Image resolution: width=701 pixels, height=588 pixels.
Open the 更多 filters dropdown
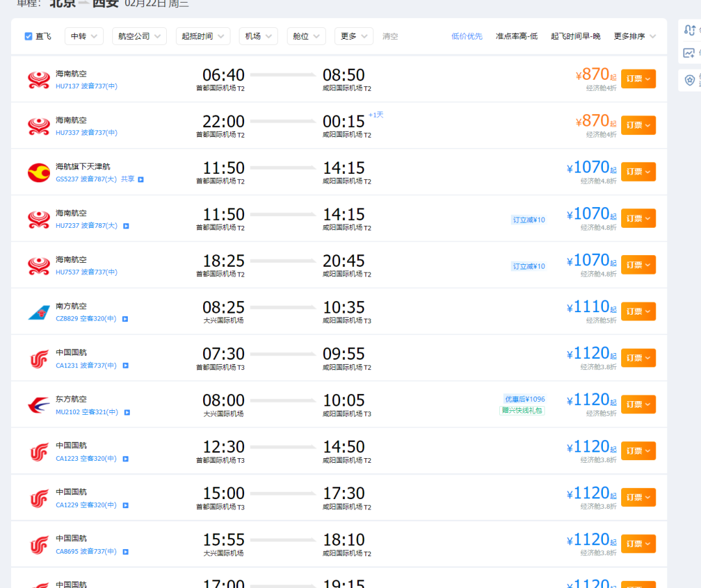point(354,36)
